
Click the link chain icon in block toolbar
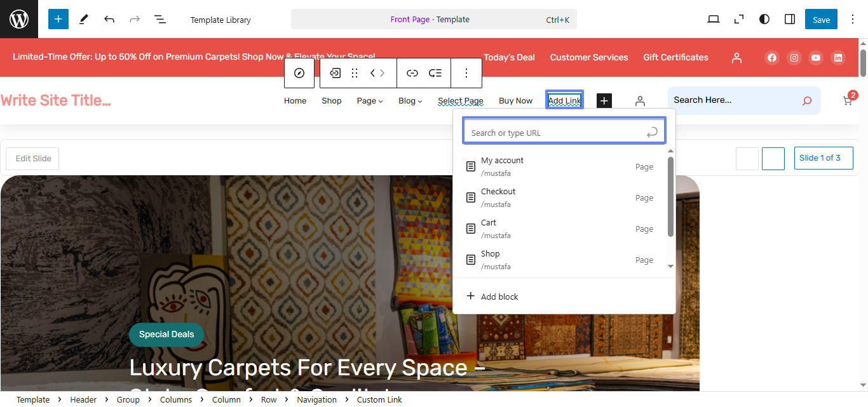(412, 73)
